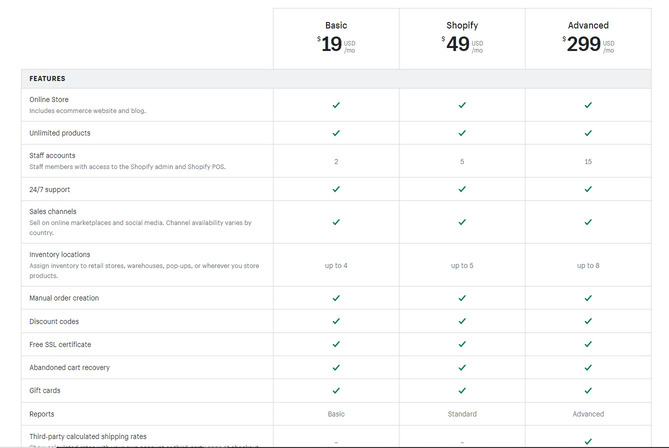Click Abandoned cart recovery checkmark under Basic
The image size is (669, 448).
coord(336,367)
